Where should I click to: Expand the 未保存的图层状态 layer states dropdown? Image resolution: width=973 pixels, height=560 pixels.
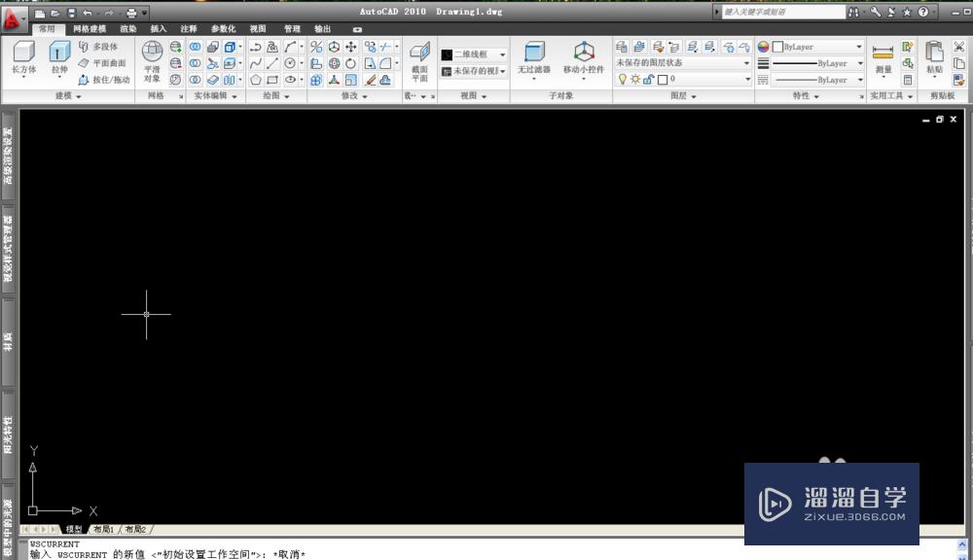pyautogui.click(x=745, y=62)
